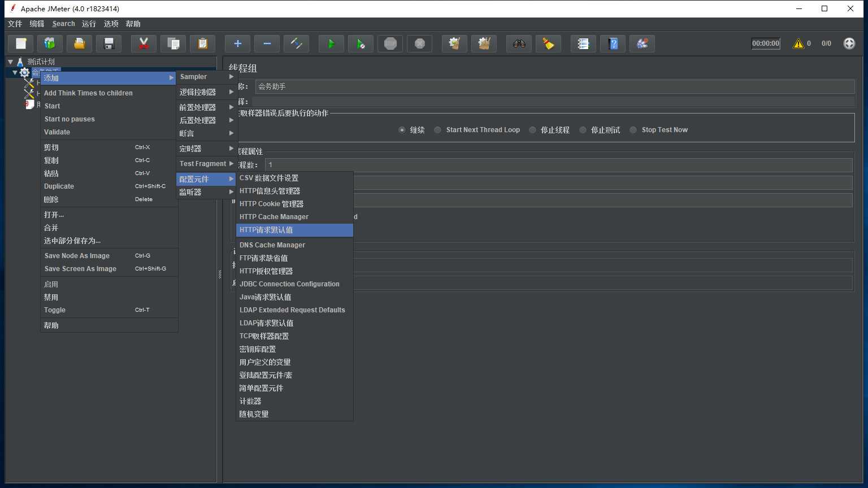Expand the 后置处理器 submenu

pyautogui.click(x=206, y=120)
